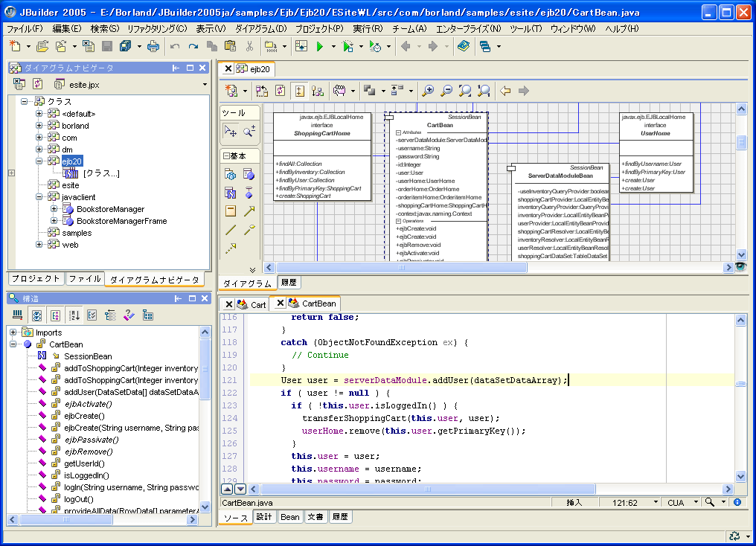Collapse the 基本 tool group
Screen dimensions: 756x546
226,155
